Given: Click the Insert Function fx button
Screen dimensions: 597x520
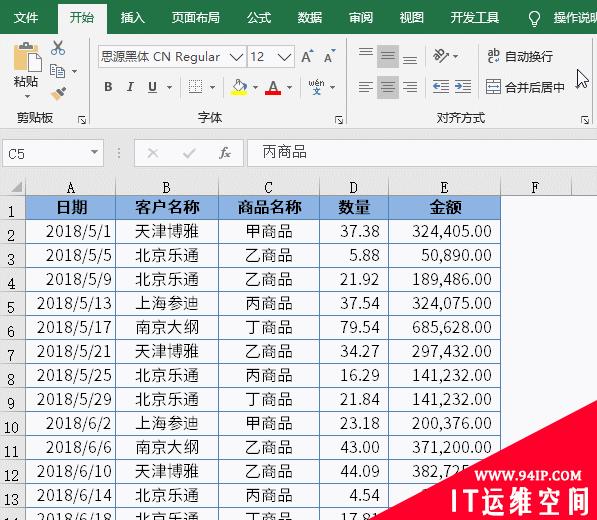Looking at the screenshot, I should 225,153.
